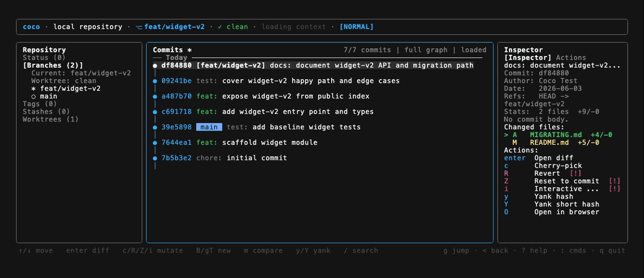Click the warning [!] icon beside Interactive
The image size is (644, 278).
point(614,189)
